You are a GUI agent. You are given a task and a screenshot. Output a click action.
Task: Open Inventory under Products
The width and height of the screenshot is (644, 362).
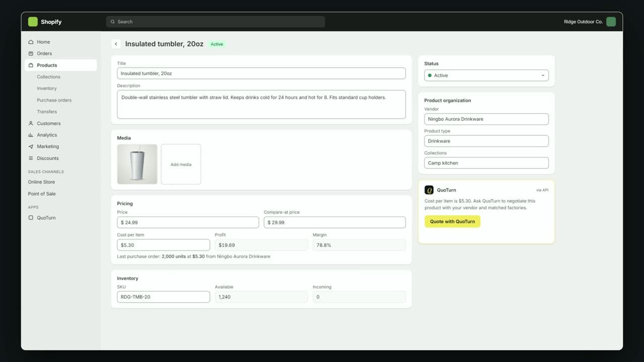click(47, 88)
